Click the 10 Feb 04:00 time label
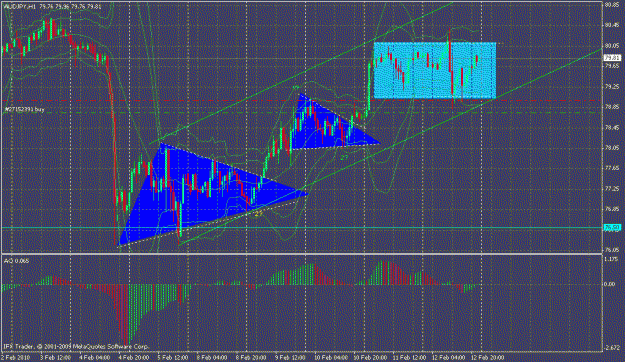 point(331,357)
